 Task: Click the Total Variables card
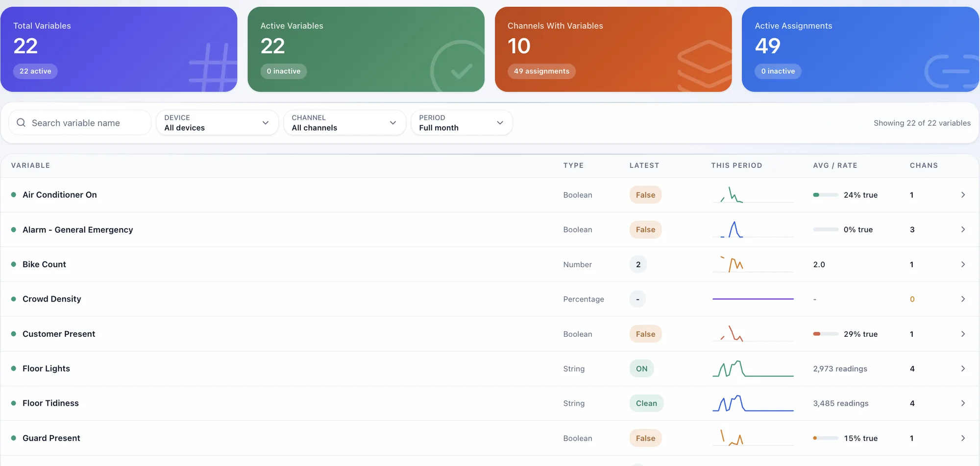119,49
